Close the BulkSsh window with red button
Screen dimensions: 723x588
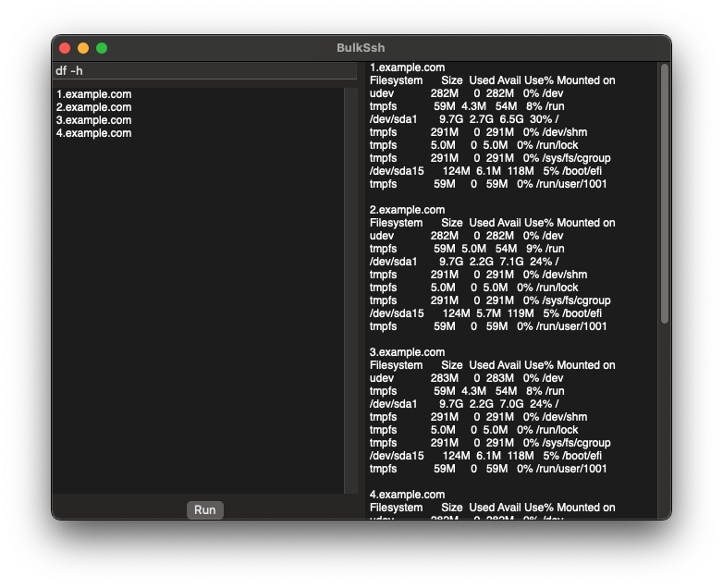(x=65, y=48)
